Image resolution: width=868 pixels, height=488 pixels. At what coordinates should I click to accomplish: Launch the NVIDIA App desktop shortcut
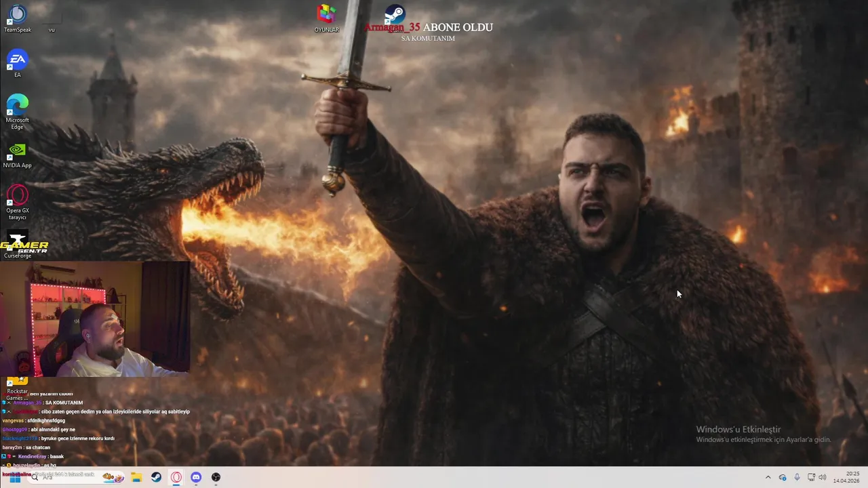(x=18, y=155)
